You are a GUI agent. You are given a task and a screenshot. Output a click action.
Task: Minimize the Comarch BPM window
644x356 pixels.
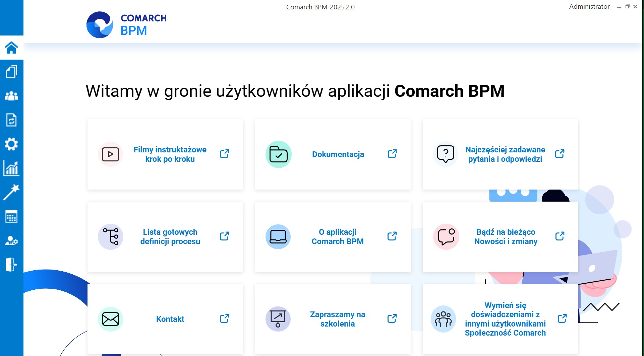pyautogui.click(x=619, y=7)
